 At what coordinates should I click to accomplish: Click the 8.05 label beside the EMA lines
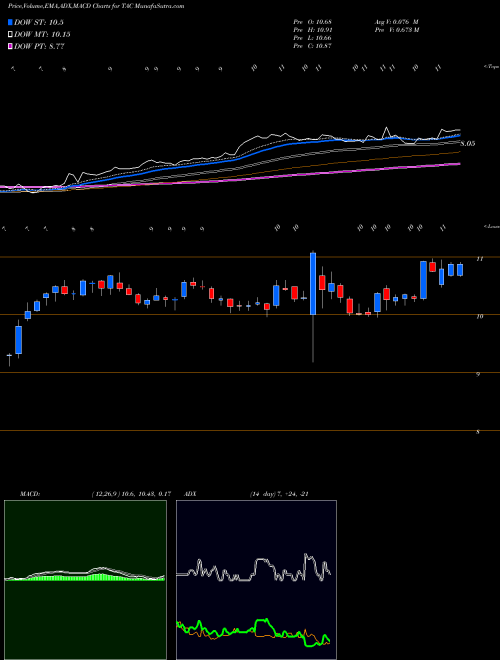pyautogui.click(x=468, y=144)
